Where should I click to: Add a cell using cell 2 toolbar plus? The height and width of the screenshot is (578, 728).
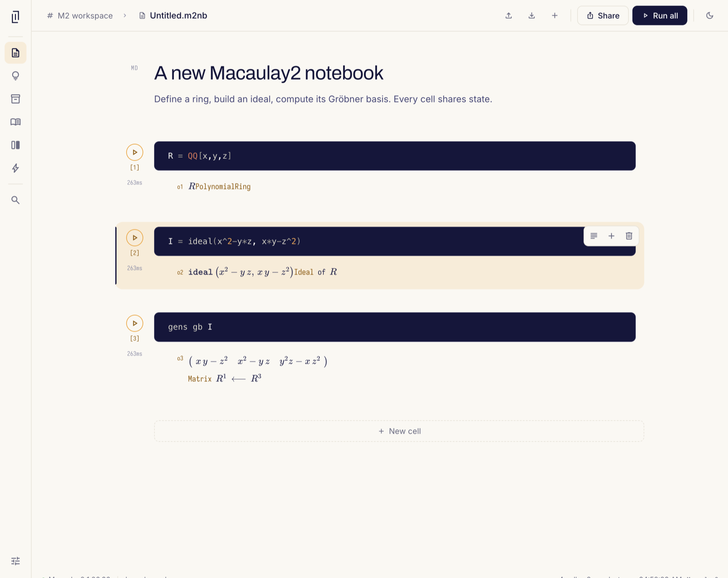[612, 236]
